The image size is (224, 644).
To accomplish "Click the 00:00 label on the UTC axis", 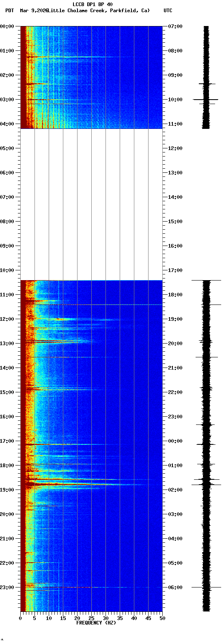I will point(175,441).
